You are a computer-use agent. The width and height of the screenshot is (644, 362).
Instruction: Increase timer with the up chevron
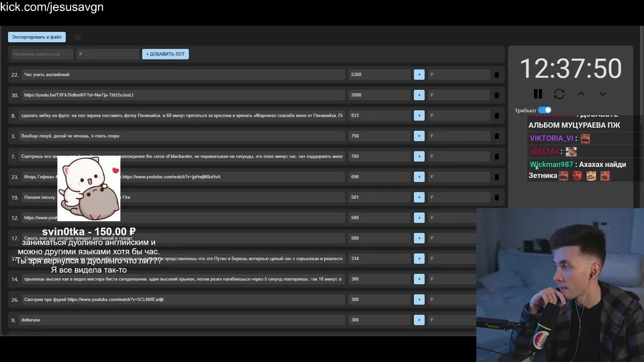(581, 94)
